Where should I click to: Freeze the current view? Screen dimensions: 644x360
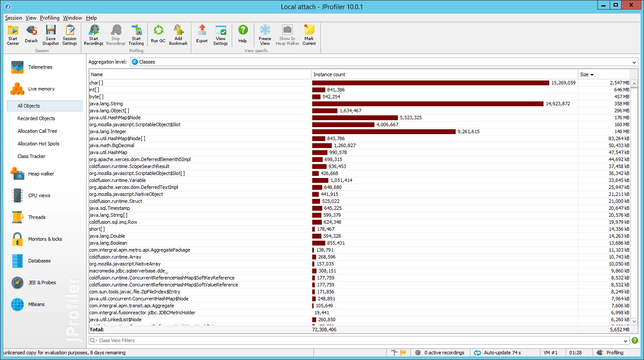(265, 35)
